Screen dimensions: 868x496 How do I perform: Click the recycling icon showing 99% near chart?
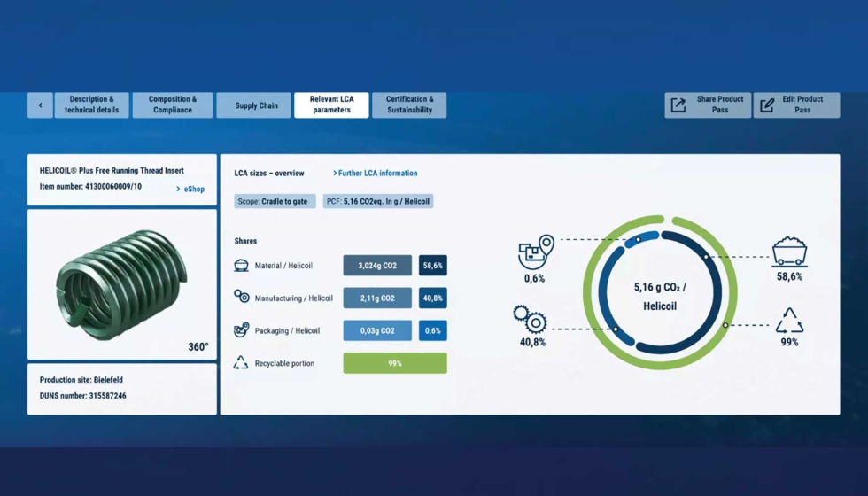tap(789, 320)
